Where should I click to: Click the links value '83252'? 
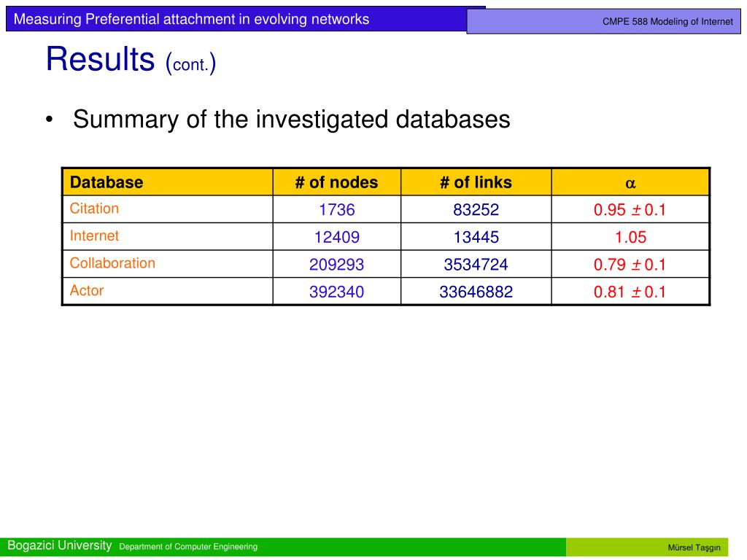pyautogui.click(x=476, y=210)
